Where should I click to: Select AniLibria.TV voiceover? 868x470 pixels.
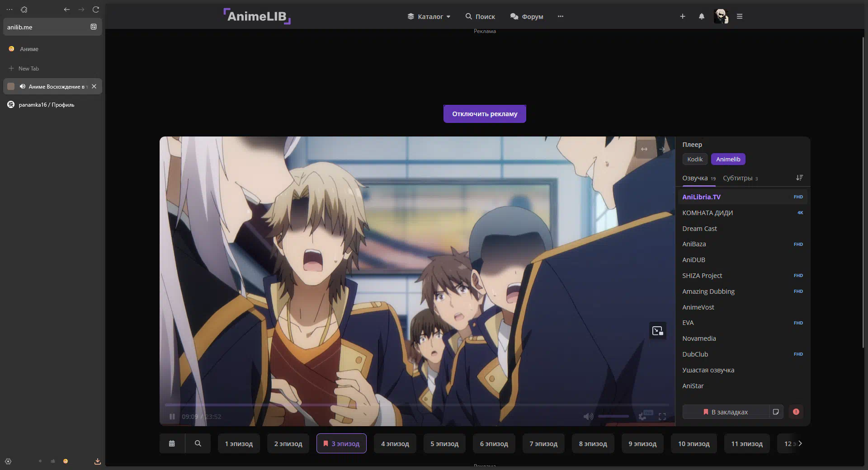[742, 197]
